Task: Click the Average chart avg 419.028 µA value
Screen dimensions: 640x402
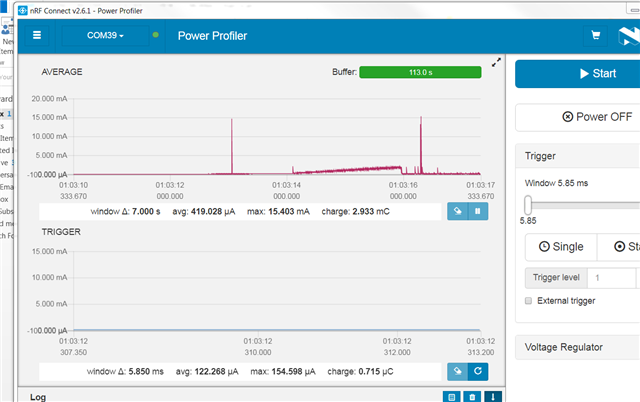Action: coord(204,211)
